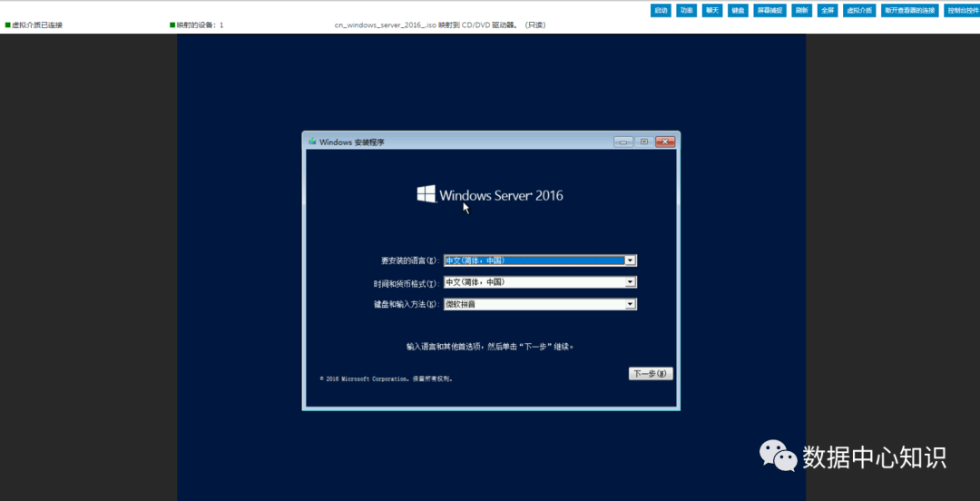Close the Windows 安装程序 window
980x501 pixels.
point(666,142)
